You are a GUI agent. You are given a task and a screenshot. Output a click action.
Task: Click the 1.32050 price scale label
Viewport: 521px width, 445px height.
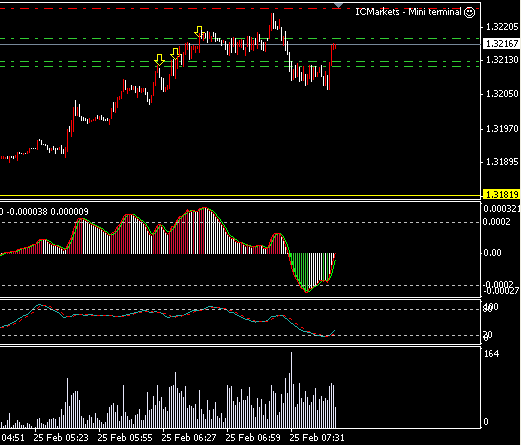(502, 94)
